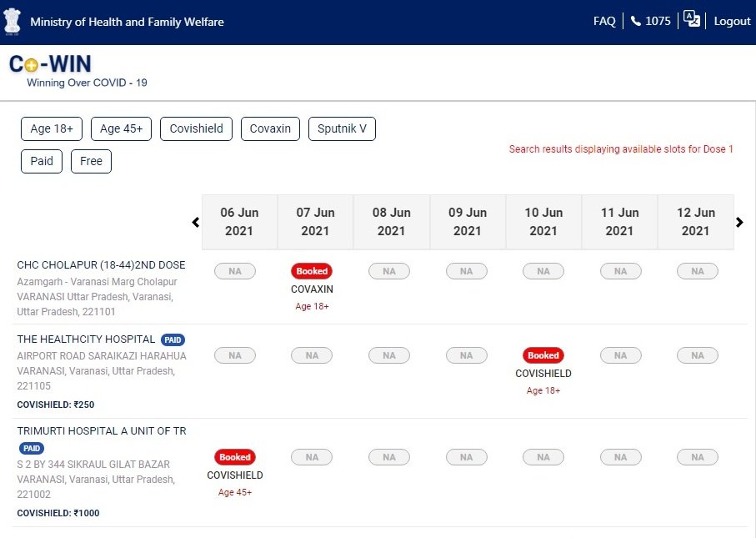This screenshot has width=756, height=538.
Task: Select CHC CHOLAPUR (18-44)2ND DOSE center name
Action: coord(101,265)
